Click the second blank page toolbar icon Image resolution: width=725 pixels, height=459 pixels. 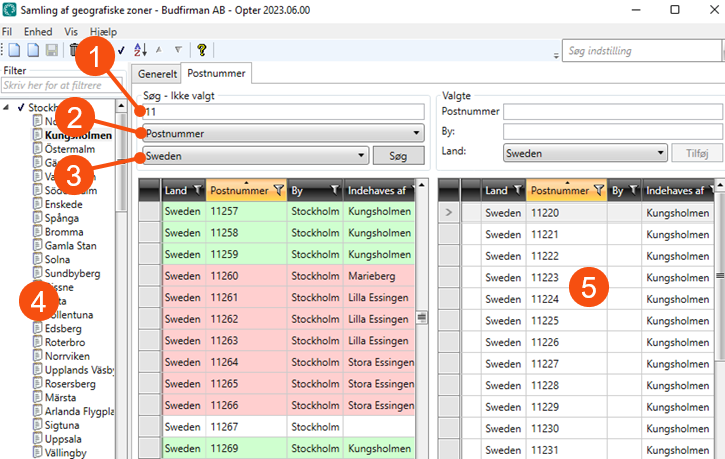click(33, 50)
